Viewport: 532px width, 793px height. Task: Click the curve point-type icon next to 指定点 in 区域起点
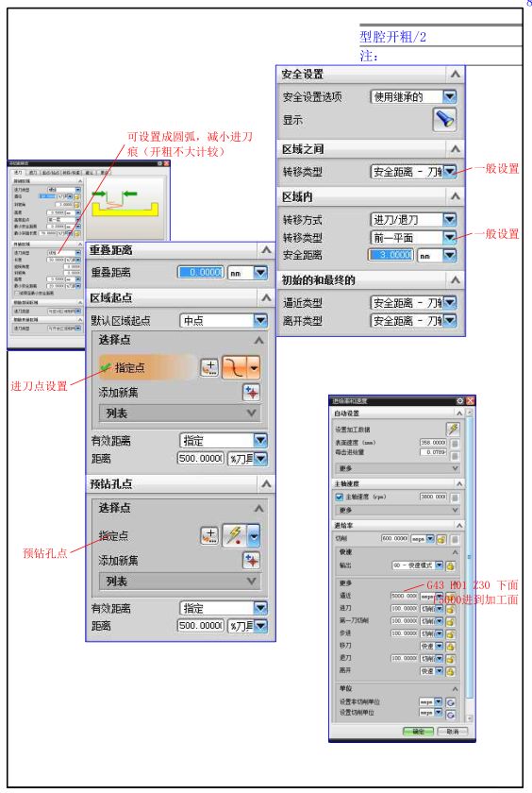coord(236,367)
